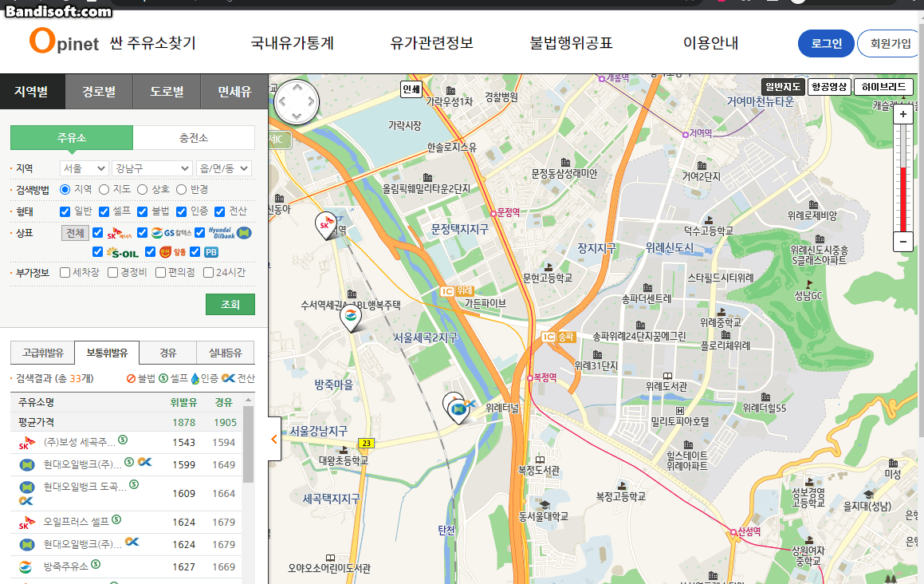This screenshot has height=584, width=924.
Task: Click the 거여역 station marker
Action: coord(686,135)
